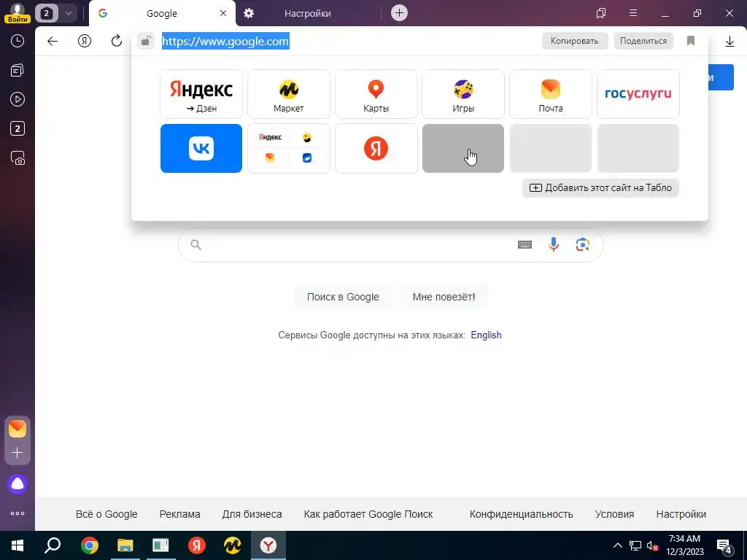Open the Конфиденциальность footer link

521,514
